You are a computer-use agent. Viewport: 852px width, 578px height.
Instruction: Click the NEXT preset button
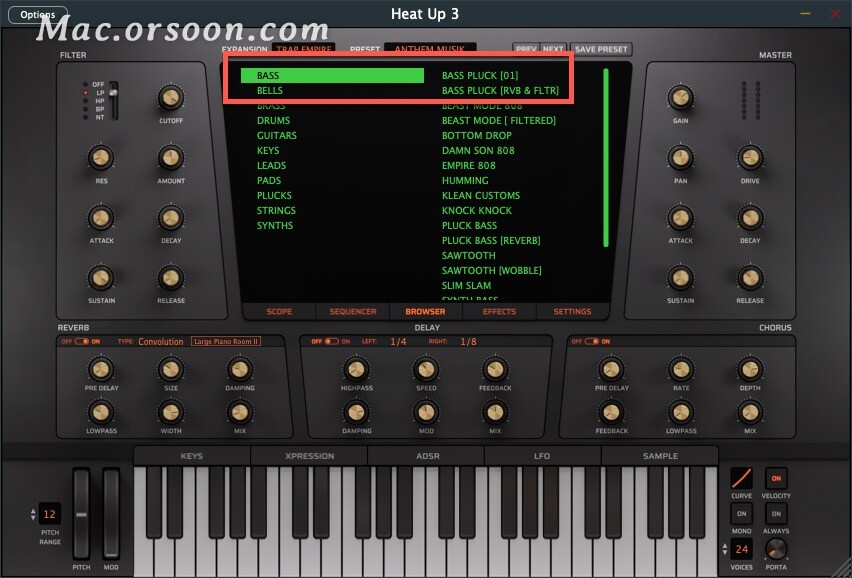click(x=553, y=49)
